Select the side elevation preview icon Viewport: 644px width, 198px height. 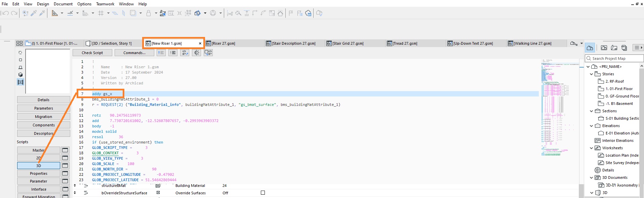21,67
